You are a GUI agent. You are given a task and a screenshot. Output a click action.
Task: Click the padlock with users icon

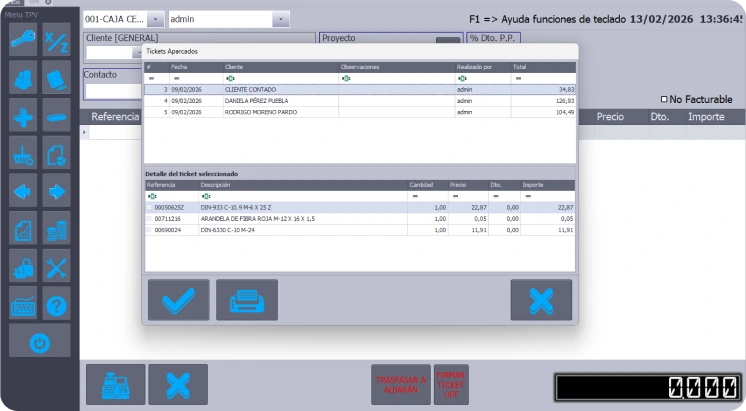pos(23,266)
